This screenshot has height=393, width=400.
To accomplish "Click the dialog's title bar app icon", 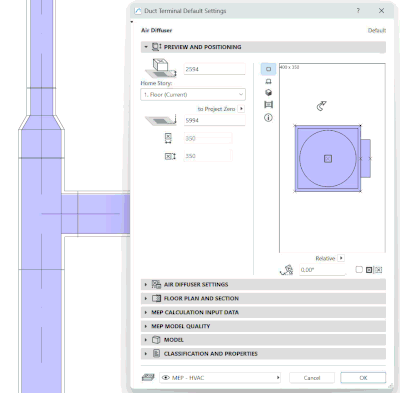I will 138,11.
